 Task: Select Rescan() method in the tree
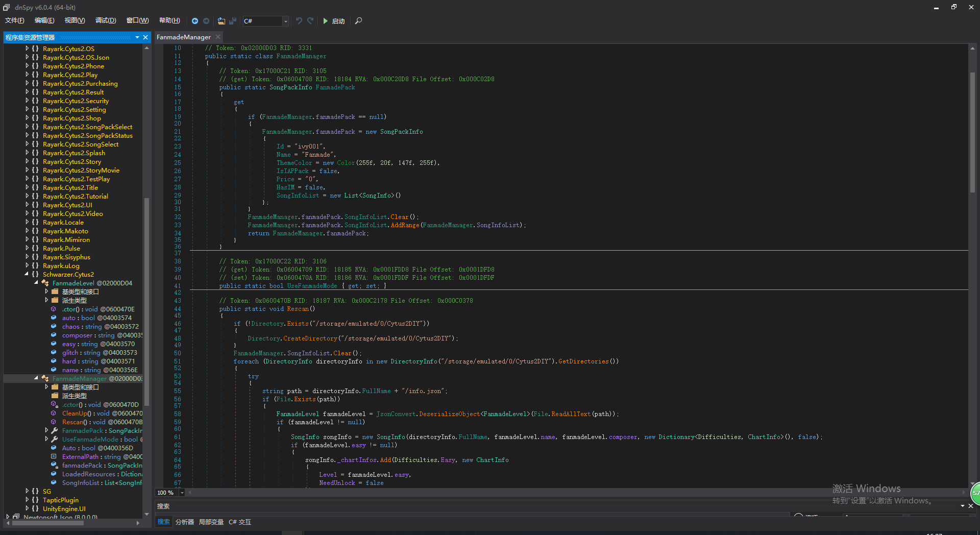75,422
